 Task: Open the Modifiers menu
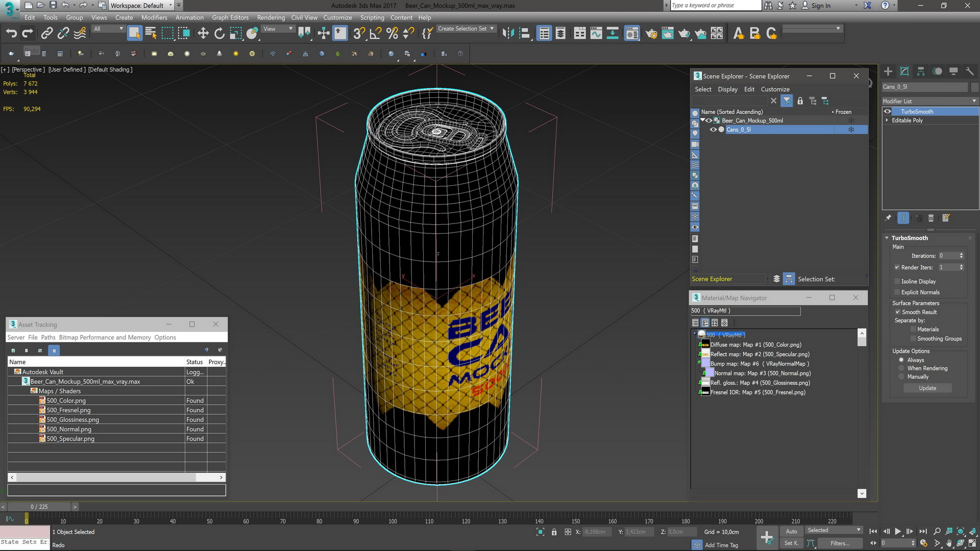(x=154, y=17)
